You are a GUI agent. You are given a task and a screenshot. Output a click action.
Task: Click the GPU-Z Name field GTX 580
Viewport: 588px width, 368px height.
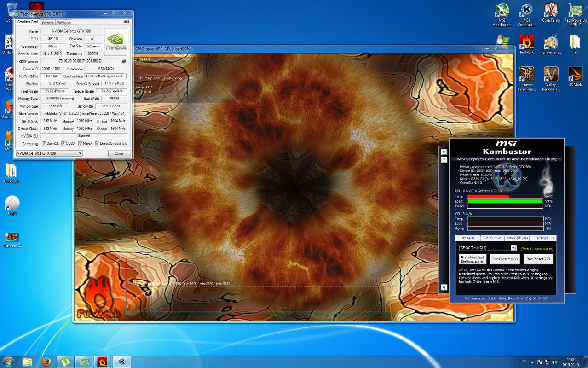(71, 31)
